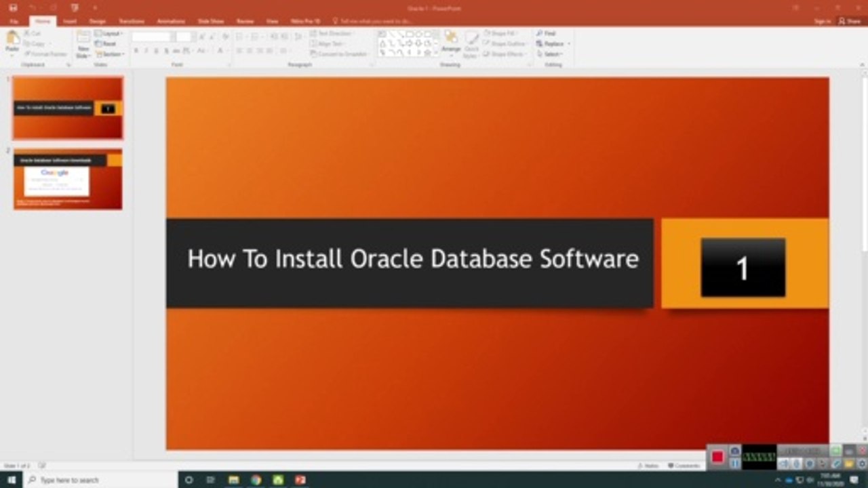Redo the last action
The height and width of the screenshot is (488, 868).
52,7
